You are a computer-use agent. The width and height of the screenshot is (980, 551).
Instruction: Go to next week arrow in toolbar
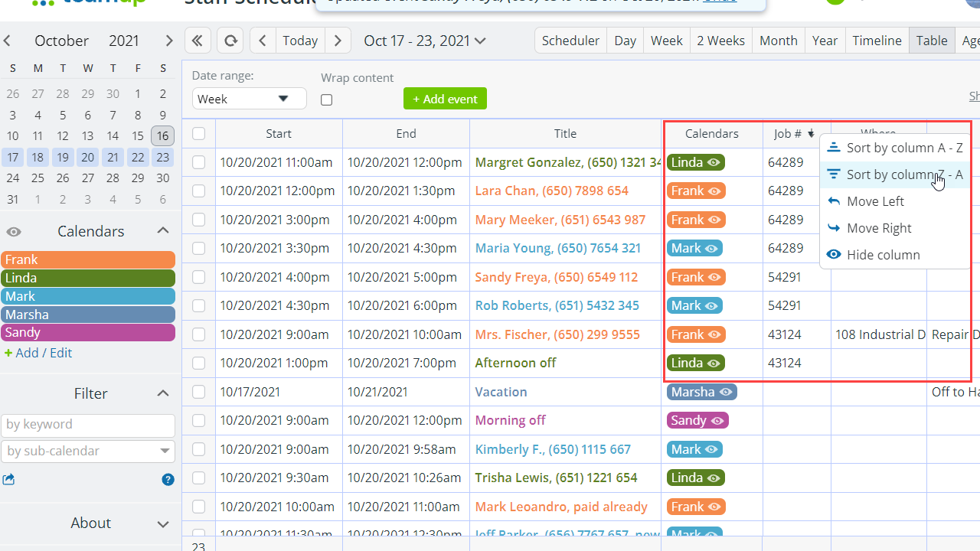(x=338, y=41)
